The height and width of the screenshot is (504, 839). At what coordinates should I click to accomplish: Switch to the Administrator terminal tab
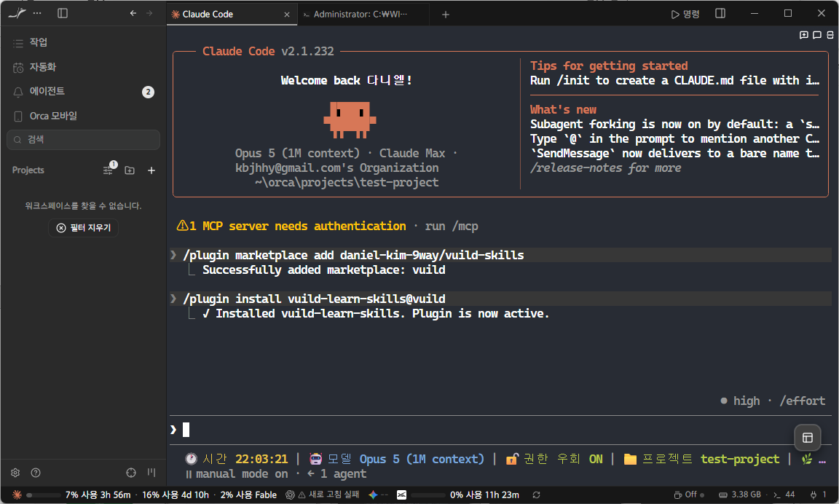click(363, 15)
